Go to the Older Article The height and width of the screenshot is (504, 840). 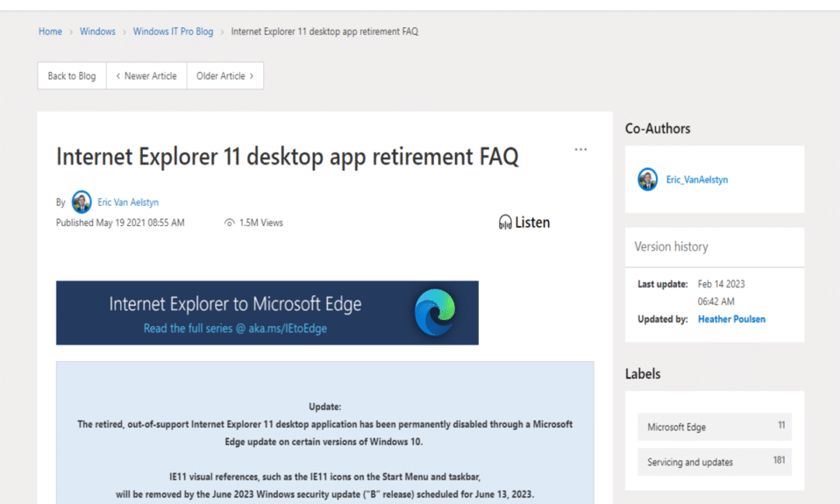tap(225, 76)
